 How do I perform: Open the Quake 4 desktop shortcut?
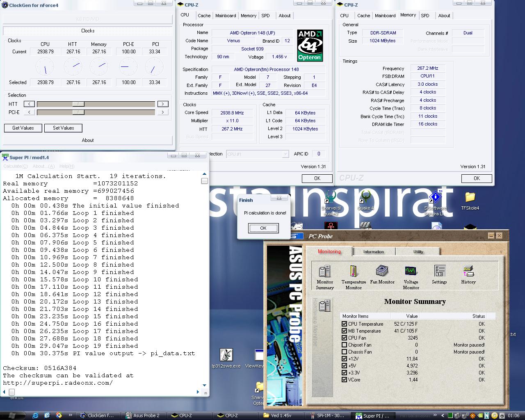[x=365, y=200]
